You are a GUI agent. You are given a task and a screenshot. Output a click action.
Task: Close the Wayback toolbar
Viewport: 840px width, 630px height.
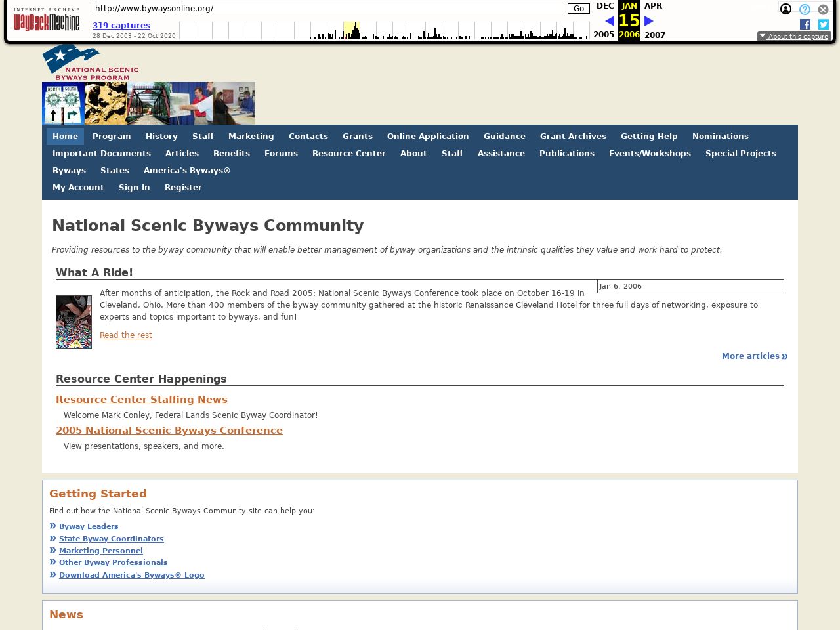pos(823,9)
